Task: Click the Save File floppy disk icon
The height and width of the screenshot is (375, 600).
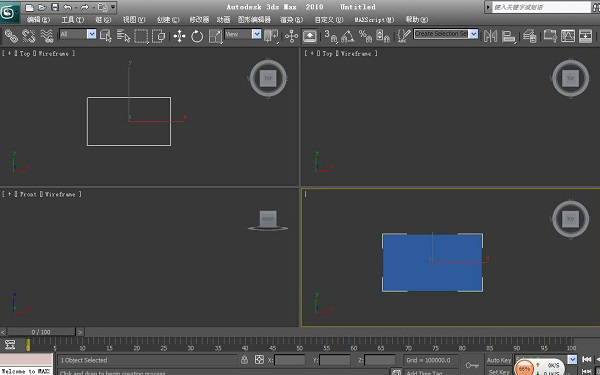Action: click(55, 7)
